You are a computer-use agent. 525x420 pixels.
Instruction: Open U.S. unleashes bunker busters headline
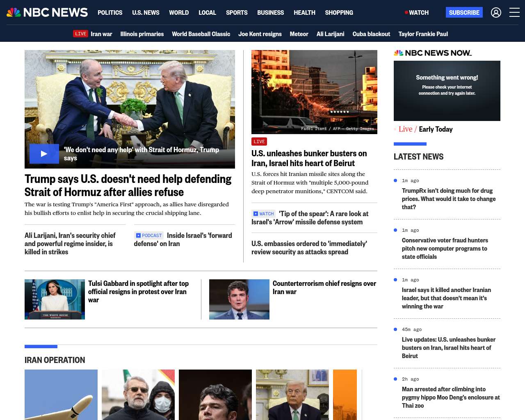(x=309, y=158)
